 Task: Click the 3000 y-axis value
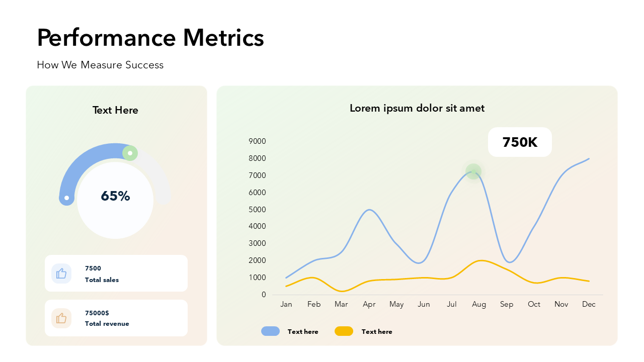257,243
